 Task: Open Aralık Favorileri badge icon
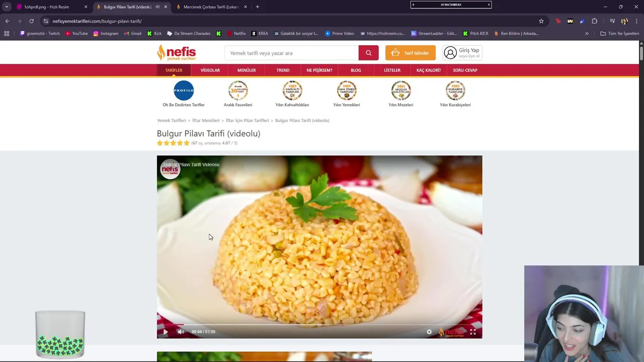238,90
